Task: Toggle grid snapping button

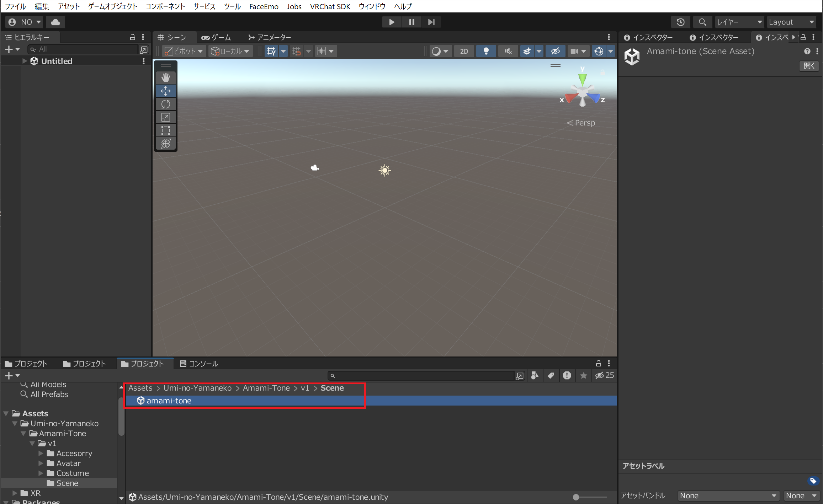Action: point(297,51)
